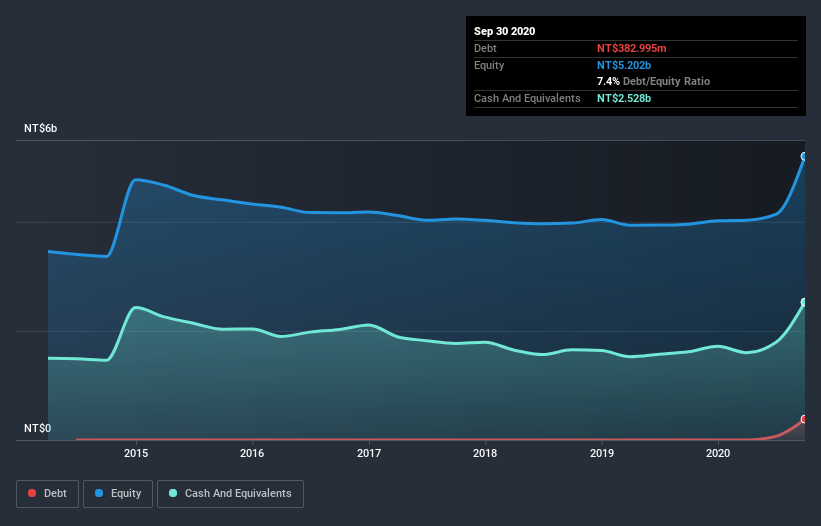The height and width of the screenshot is (526, 821).
Task: Click the Debt row label in tooltip
Action: coord(485,48)
